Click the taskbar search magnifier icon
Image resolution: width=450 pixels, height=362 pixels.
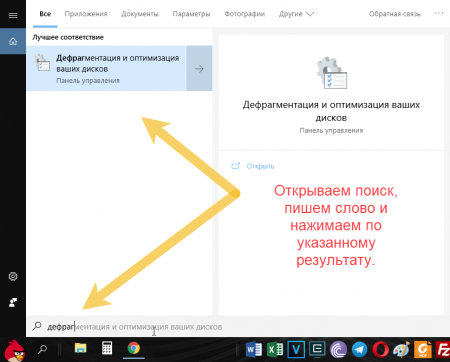point(42,349)
